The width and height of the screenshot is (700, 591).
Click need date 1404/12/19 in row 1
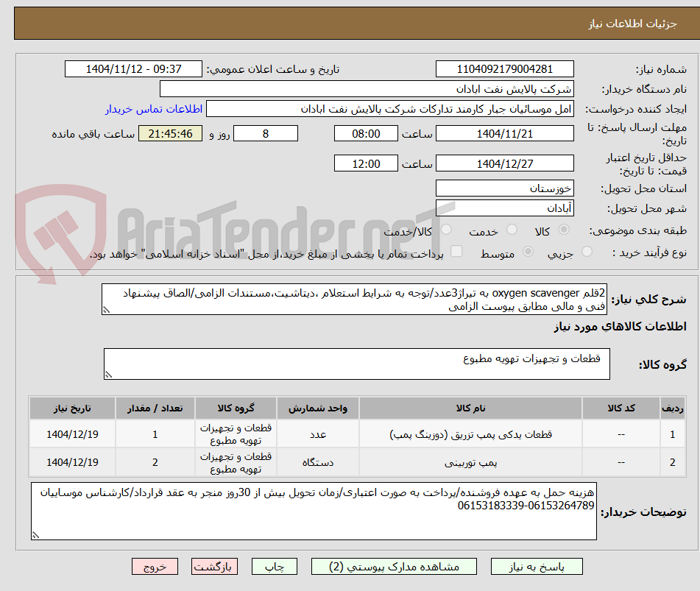click(x=72, y=434)
